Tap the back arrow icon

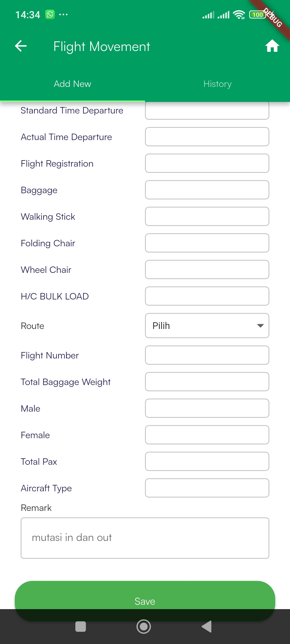21,46
